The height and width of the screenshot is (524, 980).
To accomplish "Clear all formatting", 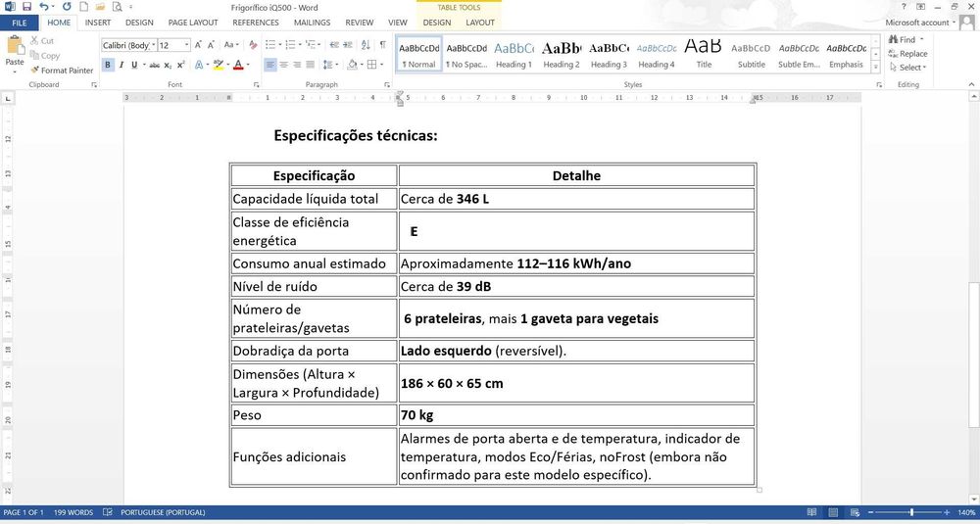I will pyautogui.click(x=253, y=45).
